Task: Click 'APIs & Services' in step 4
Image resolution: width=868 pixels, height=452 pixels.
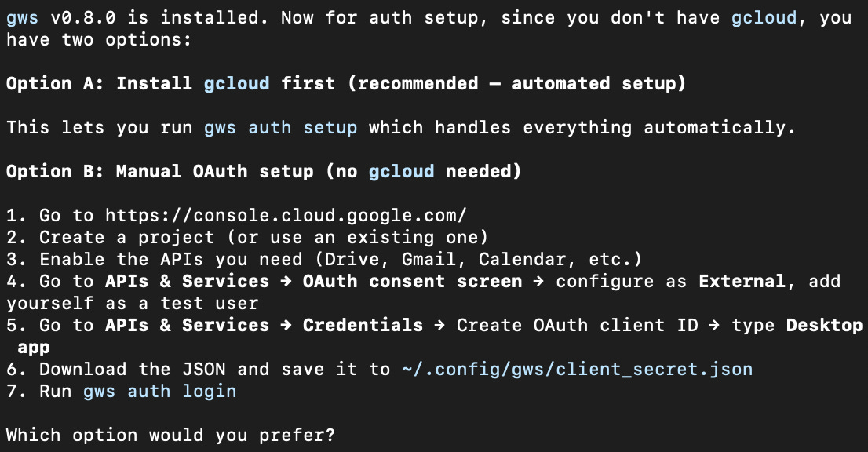Action: tap(187, 281)
